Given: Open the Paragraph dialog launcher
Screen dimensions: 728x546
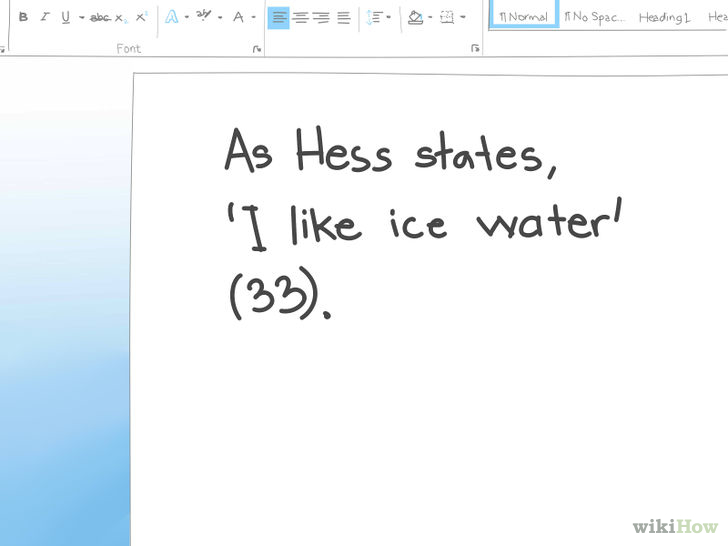Looking at the screenshot, I should [x=475, y=48].
